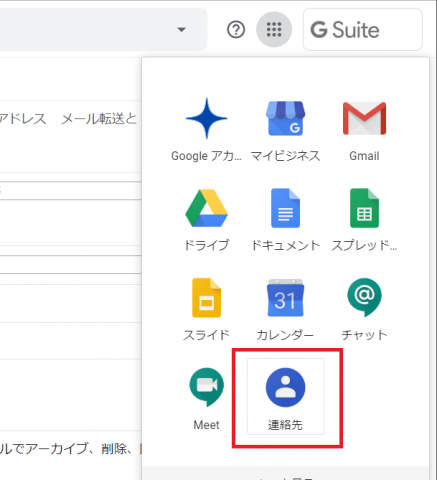437x480 pixels.
Task: Open Contacts (連絡先) app
Action: [285, 387]
